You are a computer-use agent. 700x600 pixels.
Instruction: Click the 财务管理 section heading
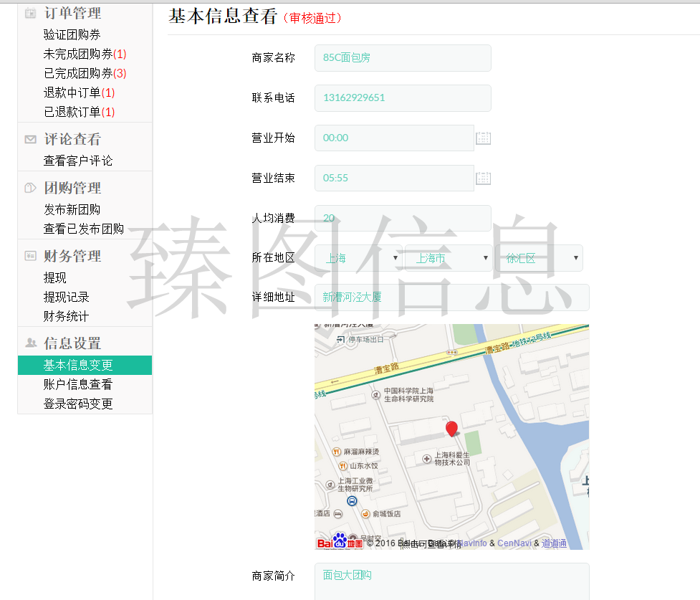coord(72,256)
